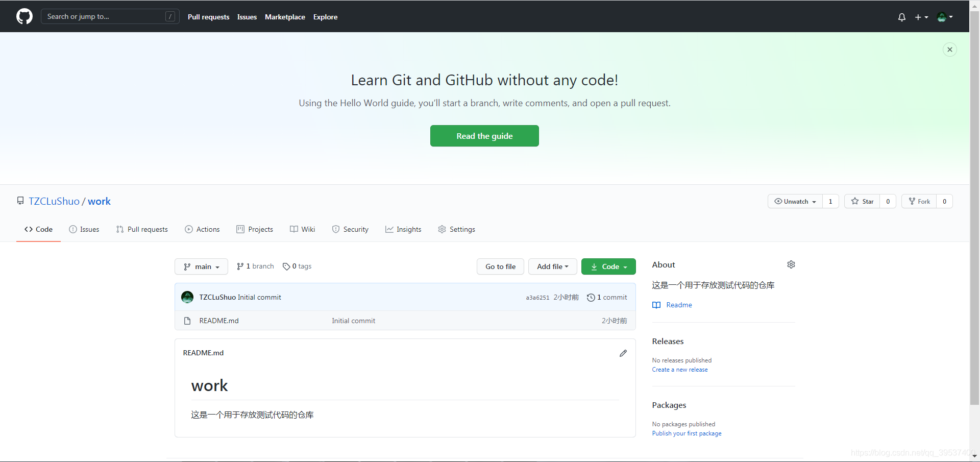Image resolution: width=980 pixels, height=462 pixels.
Task: Open Marketplace in the top navigation
Action: [x=285, y=17]
